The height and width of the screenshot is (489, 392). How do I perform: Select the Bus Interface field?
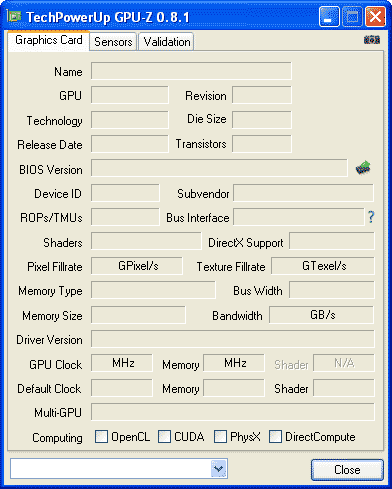point(299,217)
